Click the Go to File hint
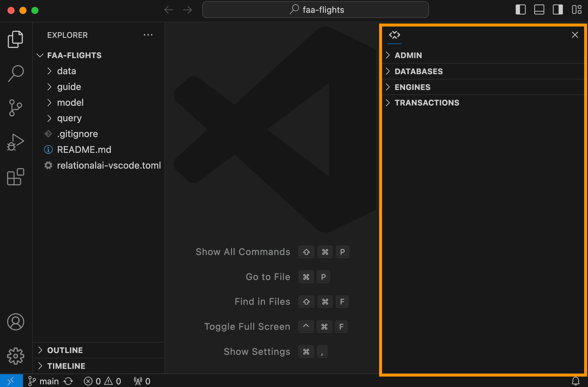Viewport: 588px width, 387px height. coord(268,277)
